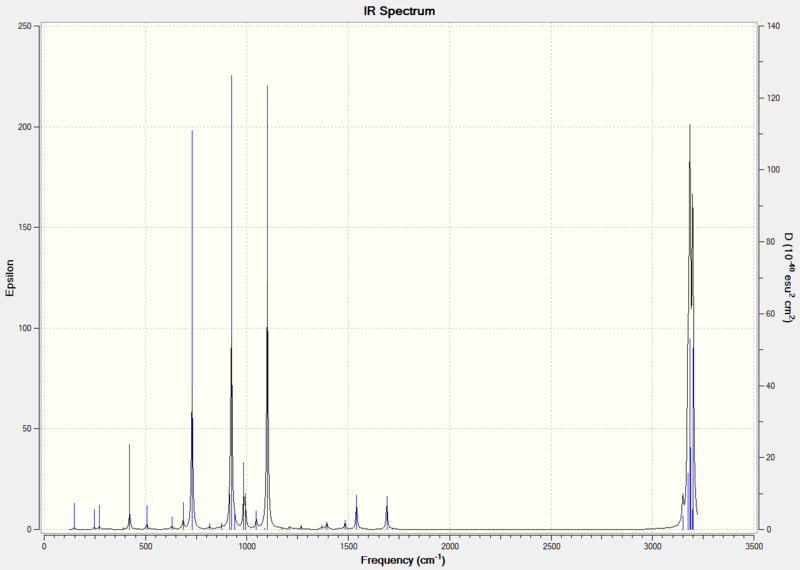Image resolution: width=800 pixels, height=570 pixels.
Task: Select the small peak near 1690 cm-1
Action: [387, 513]
